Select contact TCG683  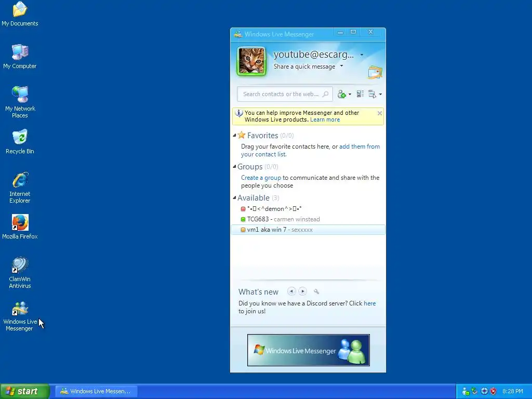point(308,219)
